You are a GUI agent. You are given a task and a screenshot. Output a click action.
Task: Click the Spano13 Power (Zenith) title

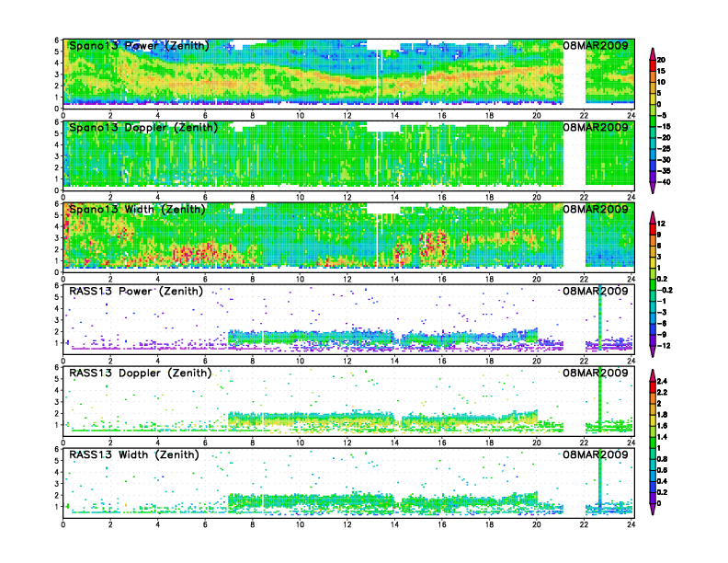(139, 45)
